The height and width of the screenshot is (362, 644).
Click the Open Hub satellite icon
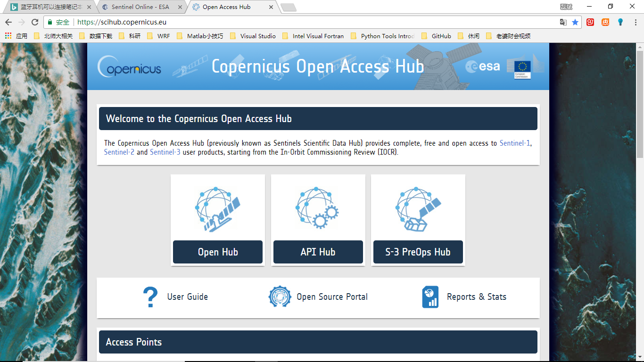click(x=218, y=209)
